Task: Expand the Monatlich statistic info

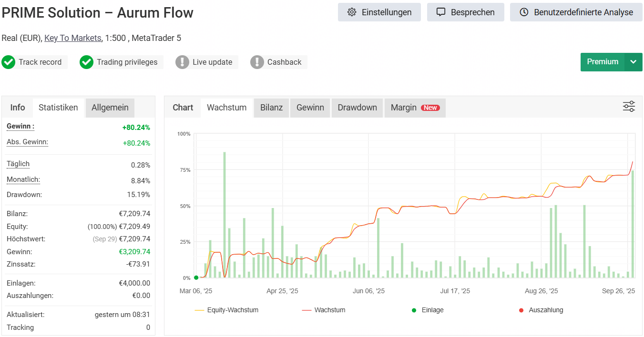Action: 23,180
